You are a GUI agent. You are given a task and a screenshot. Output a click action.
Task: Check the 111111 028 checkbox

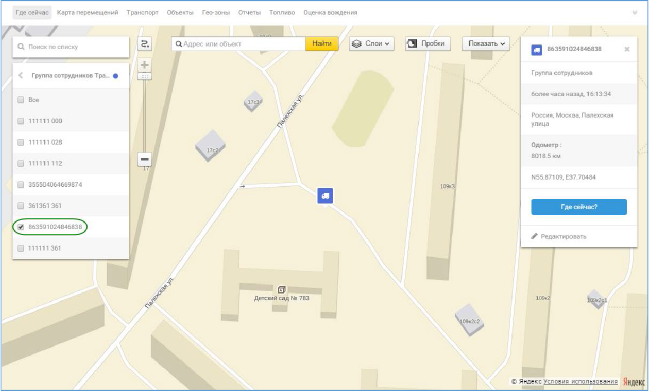coord(20,142)
